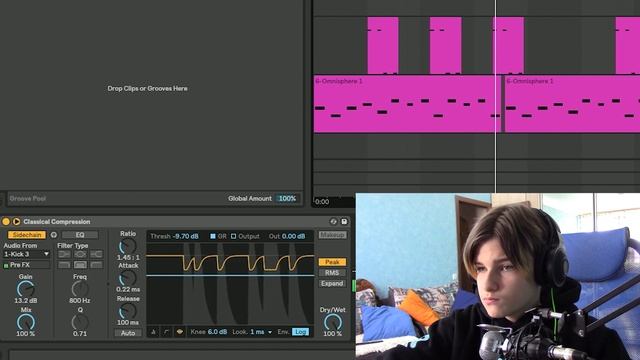Click the Release knob

coord(128,311)
